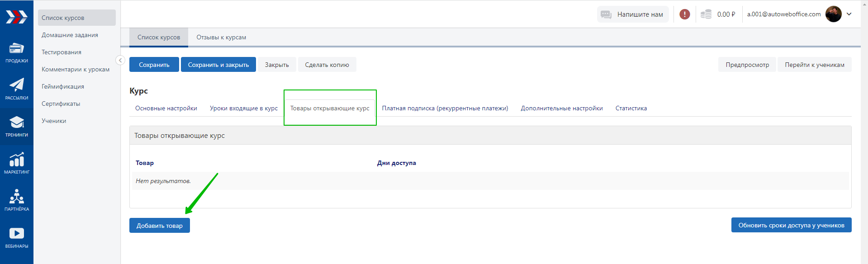Click the AutoWebOffice logo icon
Screen dimensions: 868x264
pyautogui.click(x=16, y=17)
